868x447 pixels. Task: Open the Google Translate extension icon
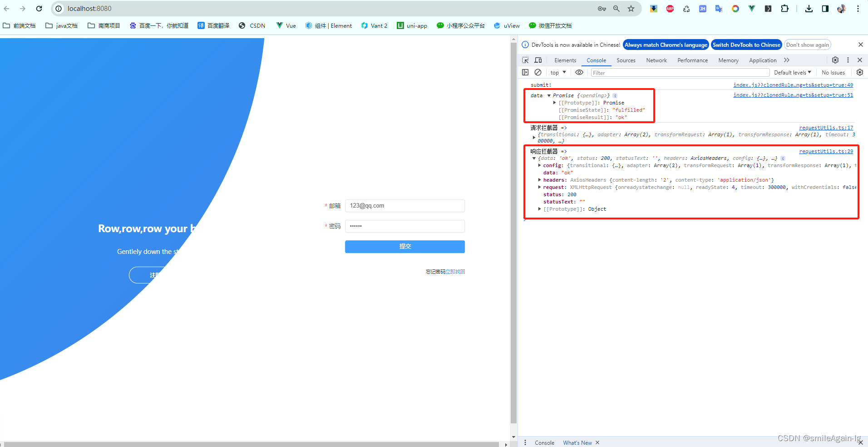click(x=719, y=9)
